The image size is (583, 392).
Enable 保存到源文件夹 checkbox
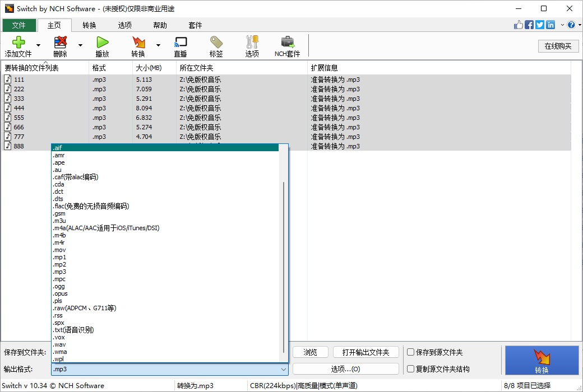pyautogui.click(x=411, y=352)
